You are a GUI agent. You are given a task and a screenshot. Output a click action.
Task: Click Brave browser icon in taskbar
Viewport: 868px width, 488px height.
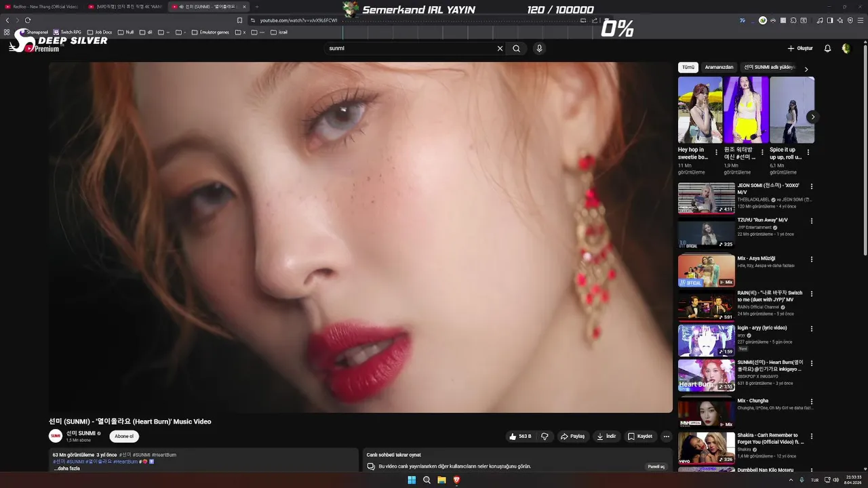456,480
